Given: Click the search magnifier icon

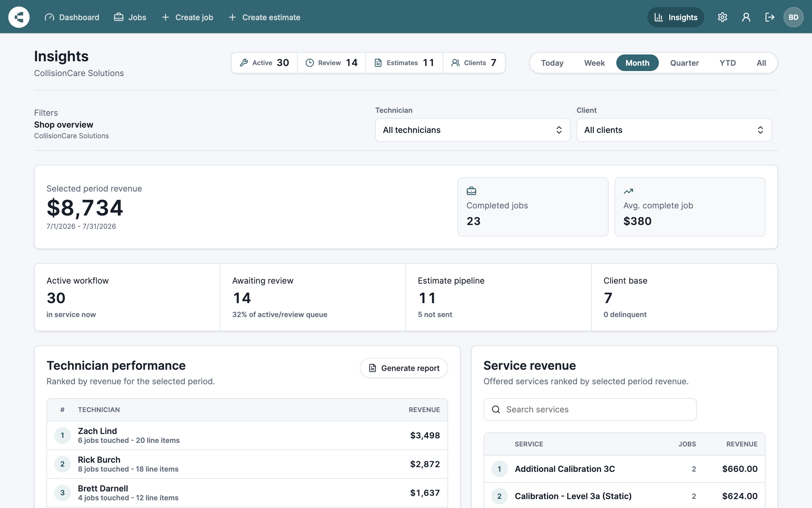Looking at the screenshot, I should [496, 409].
